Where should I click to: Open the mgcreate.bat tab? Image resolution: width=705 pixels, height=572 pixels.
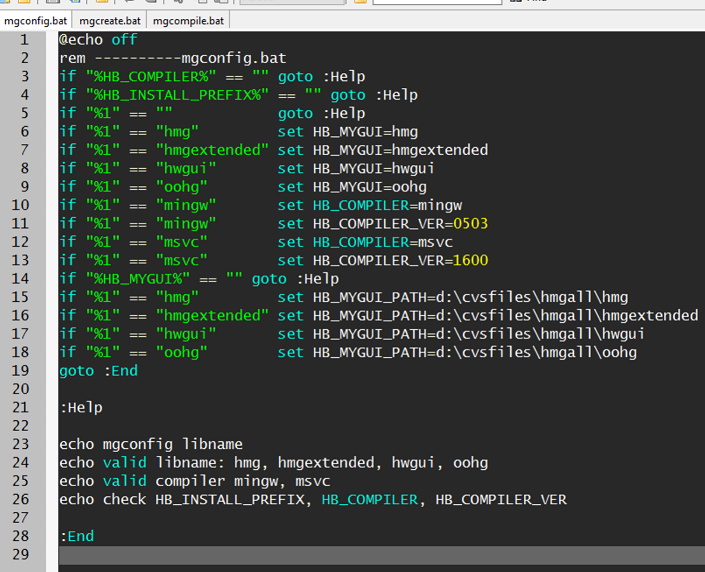[x=110, y=20]
